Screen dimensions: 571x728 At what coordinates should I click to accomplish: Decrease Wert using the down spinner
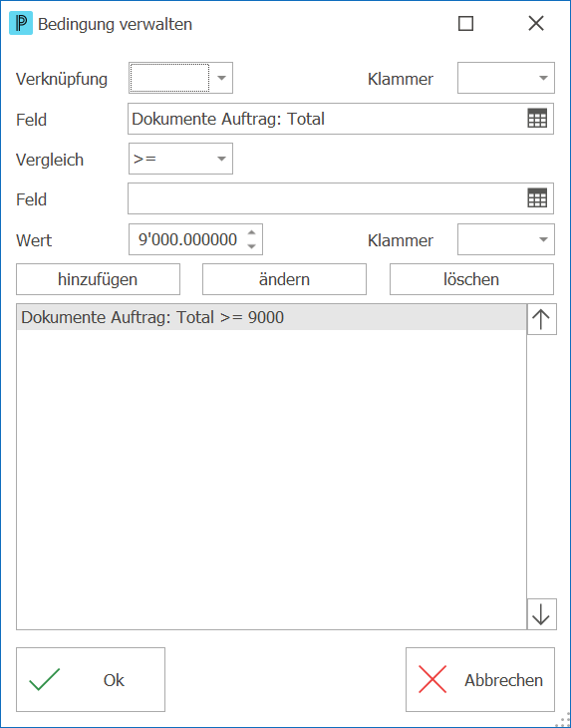[x=251, y=246]
